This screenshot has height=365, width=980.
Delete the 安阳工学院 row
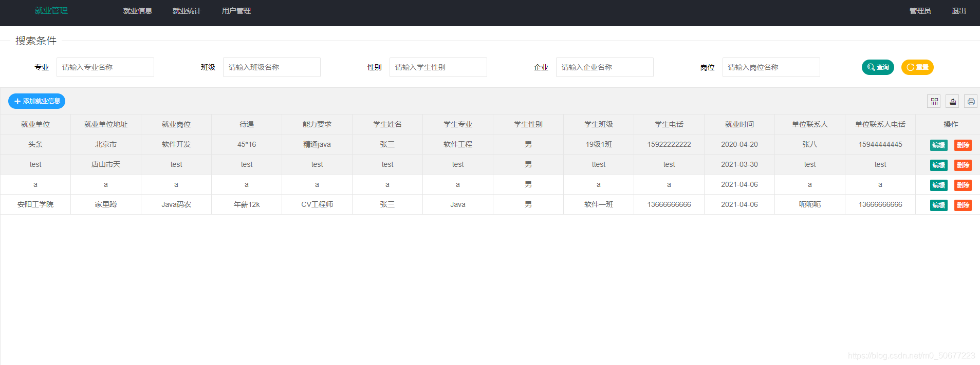(963, 205)
